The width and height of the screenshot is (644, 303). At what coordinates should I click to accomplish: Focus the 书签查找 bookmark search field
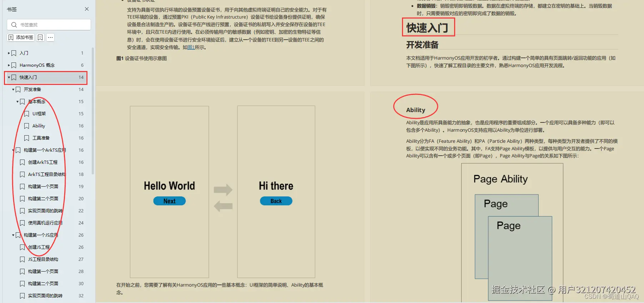[49, 25]
